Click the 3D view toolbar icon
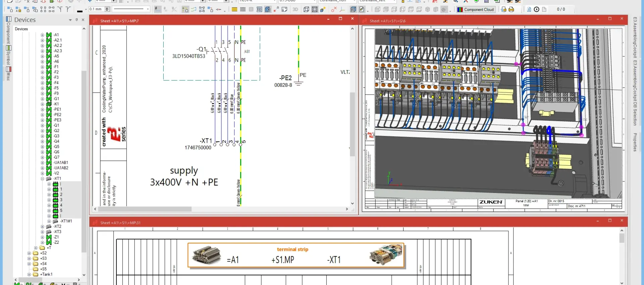This screenshot has height=285, width=644. pos(295,9)
